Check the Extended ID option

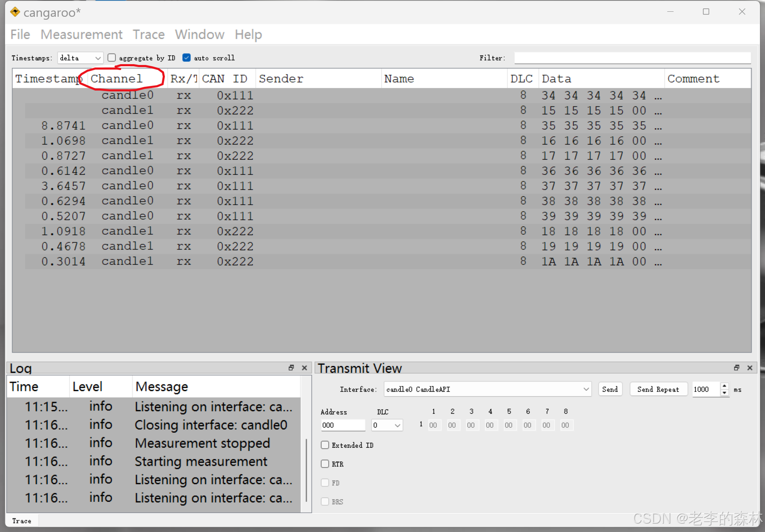click(x=325, y=445)
